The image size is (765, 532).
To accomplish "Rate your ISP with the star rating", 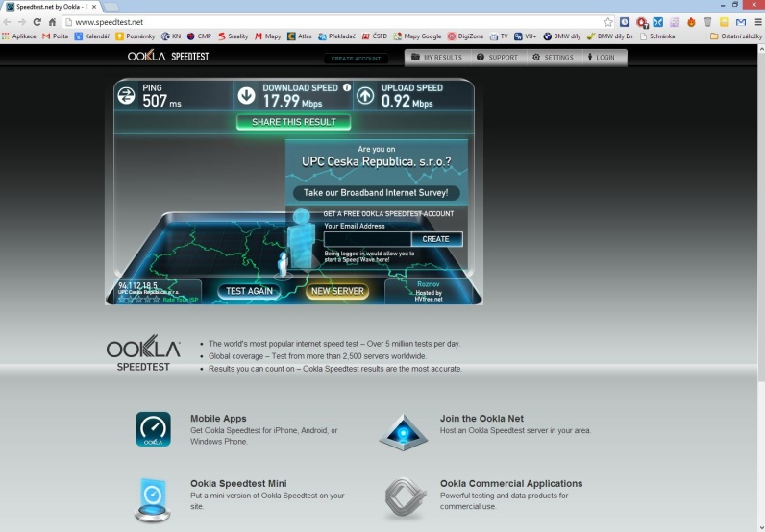I will pyautogui.click(x=138, y=299).
